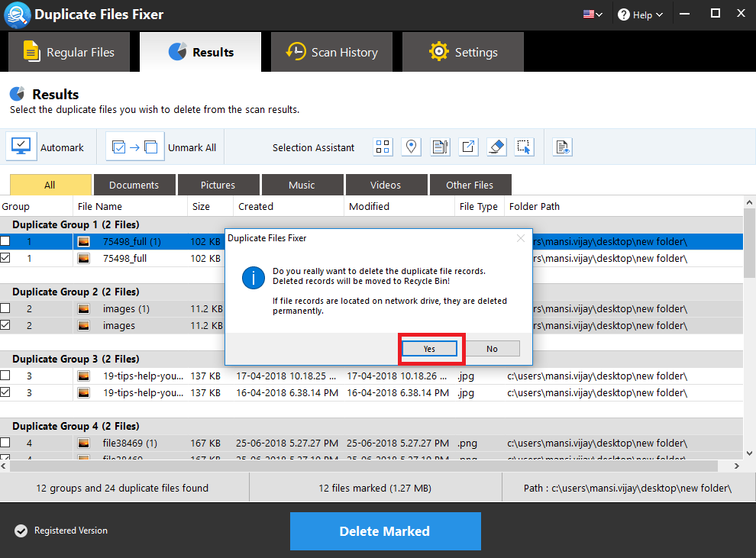The image size is (756, 558).
Task: Click the horizontal scrollbar right arrow
Action: [x=736, y=466]
